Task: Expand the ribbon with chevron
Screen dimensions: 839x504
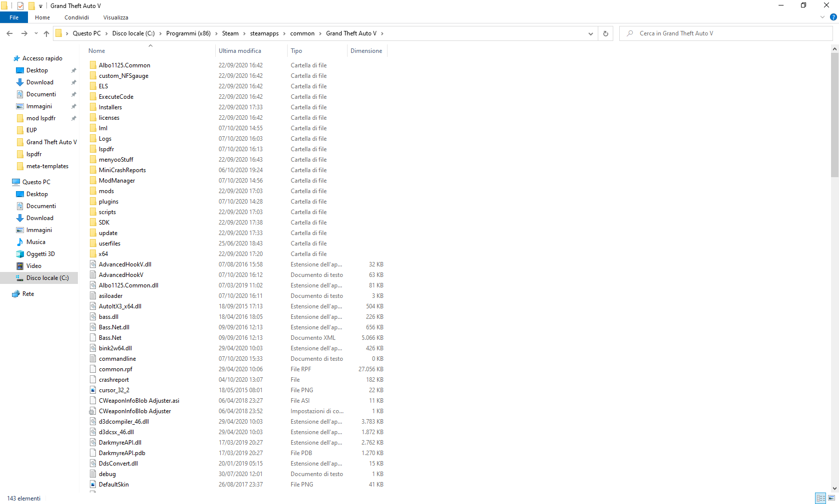Action: (823, 17)
